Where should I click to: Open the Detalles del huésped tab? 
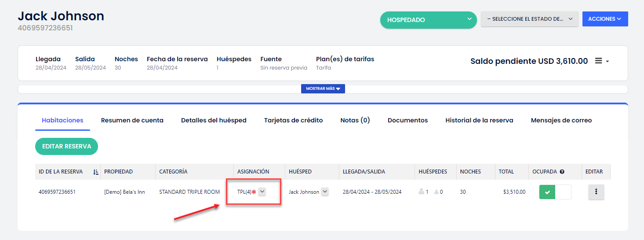pos(214,120)
